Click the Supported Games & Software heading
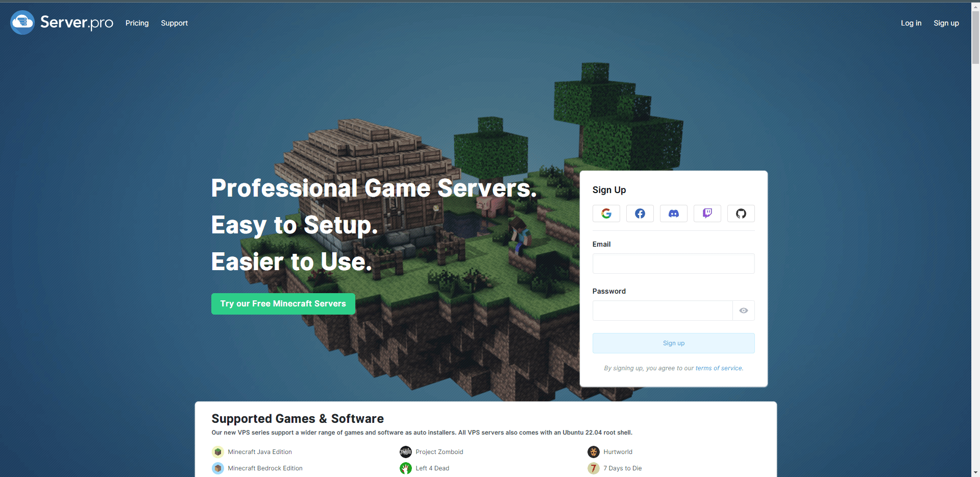The width and height of the screenshot is (980, 477). (298, 419)
